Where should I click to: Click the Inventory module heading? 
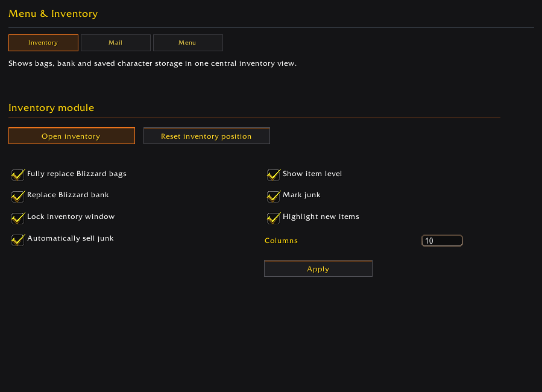coord(51,108)
